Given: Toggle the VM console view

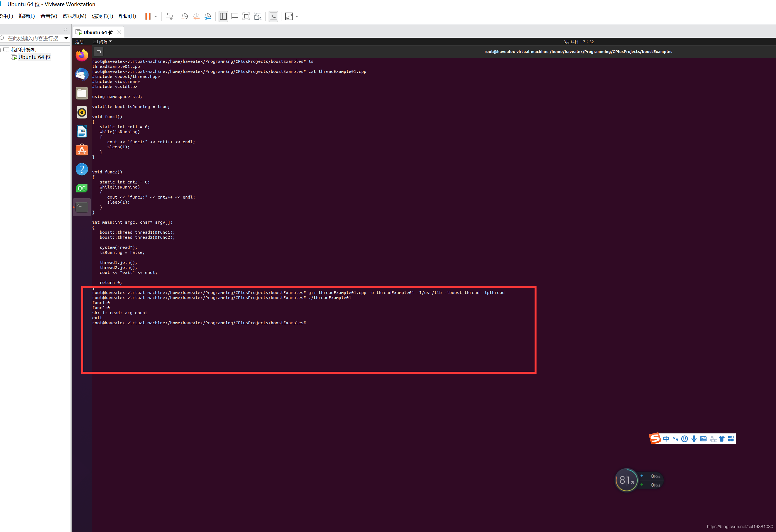Looking at the screenshot, I should 273,16.
